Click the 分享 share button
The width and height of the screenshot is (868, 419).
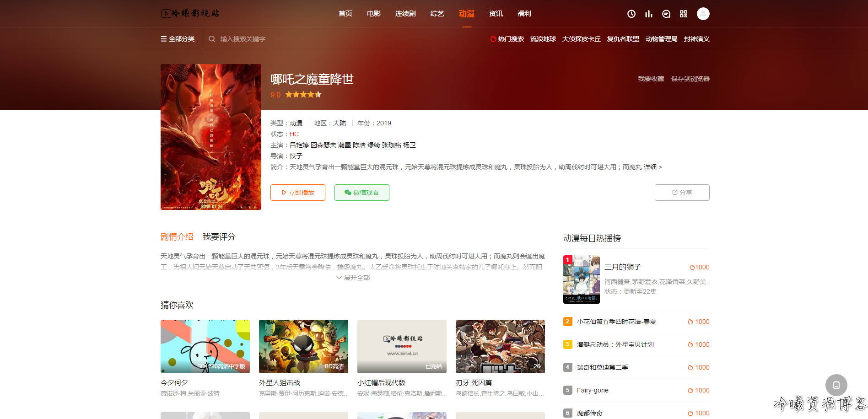tap(682, 193)
